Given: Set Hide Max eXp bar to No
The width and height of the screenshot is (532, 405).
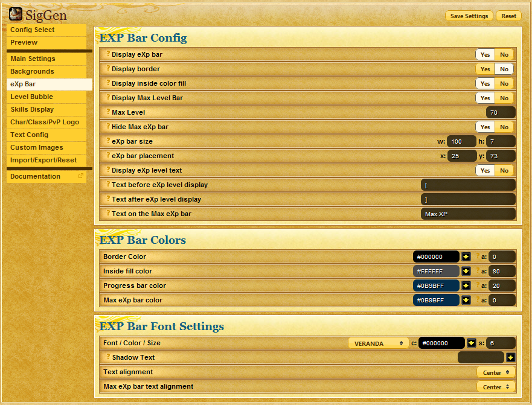Looking at the screenshot, I should click(504, 127).
